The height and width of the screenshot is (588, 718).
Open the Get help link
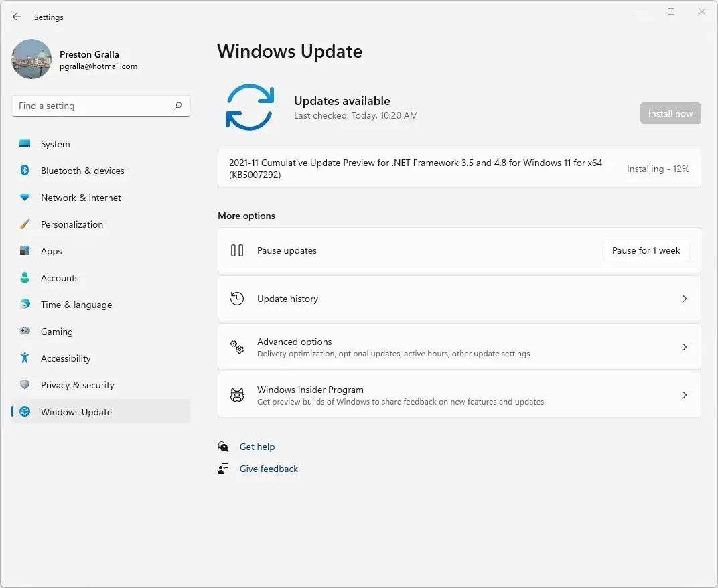point(257,447)
